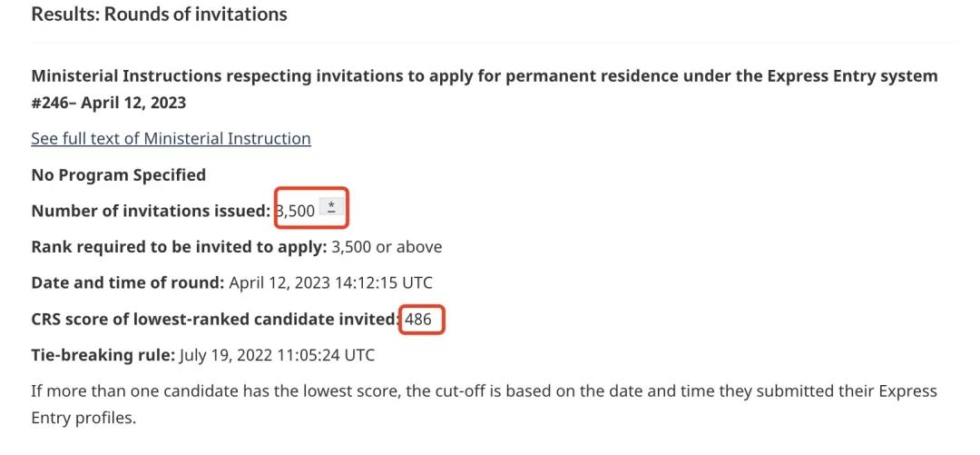Screen dimensions: 980x455
Task: Click the 3,500 invitations issued value
Action: (297, 211)
